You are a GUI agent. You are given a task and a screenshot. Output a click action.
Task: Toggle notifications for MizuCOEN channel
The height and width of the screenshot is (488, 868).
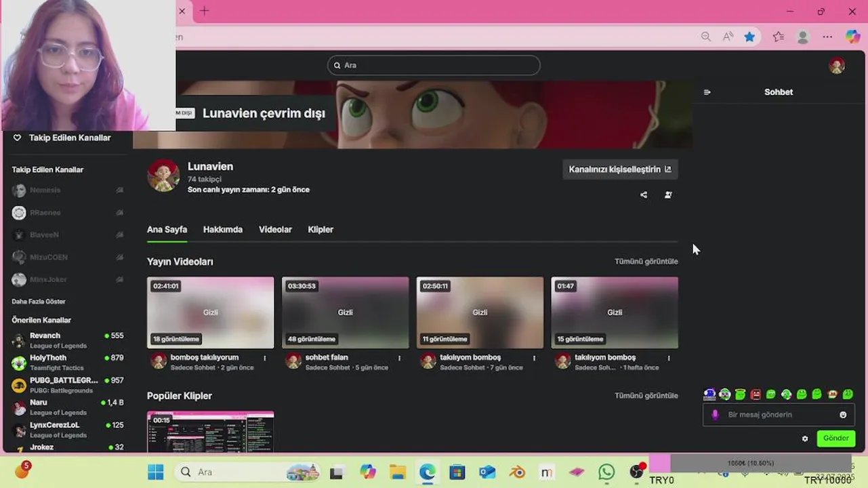119,258
